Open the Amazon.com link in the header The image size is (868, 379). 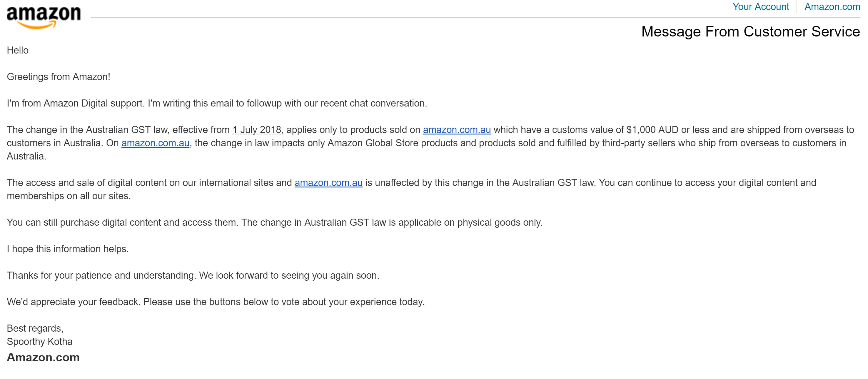pyautogui.click(x=832, y=7)
